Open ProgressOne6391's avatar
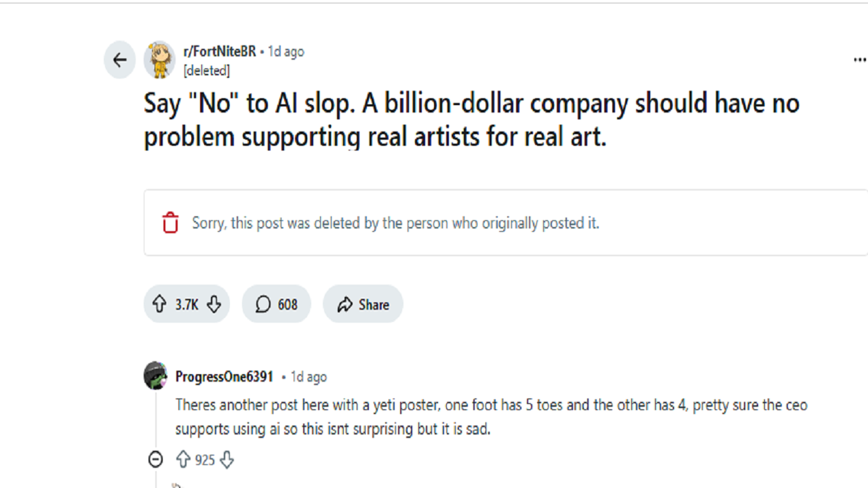 (155, 376)
